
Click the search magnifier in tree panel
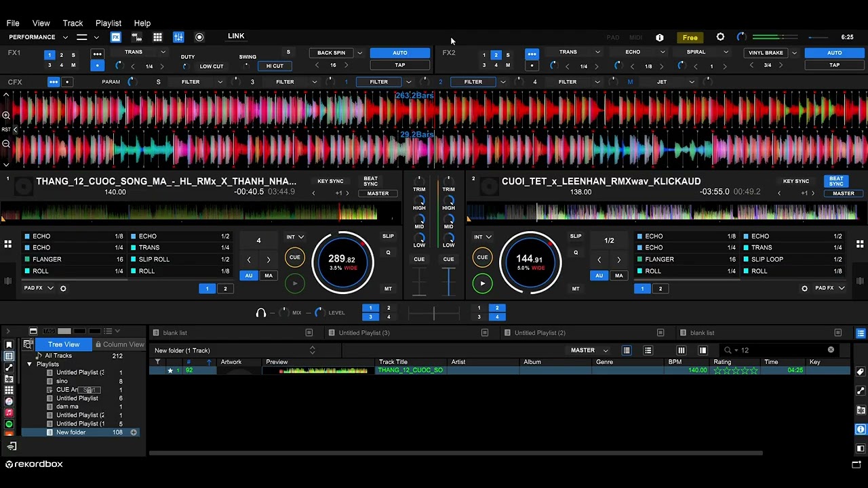28,344
